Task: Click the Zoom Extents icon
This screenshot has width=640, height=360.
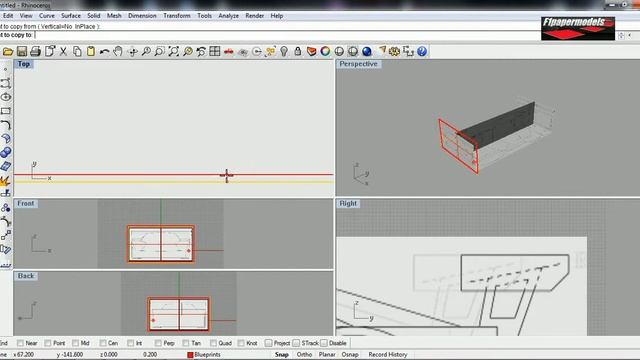Action: [x=173, y=51]
